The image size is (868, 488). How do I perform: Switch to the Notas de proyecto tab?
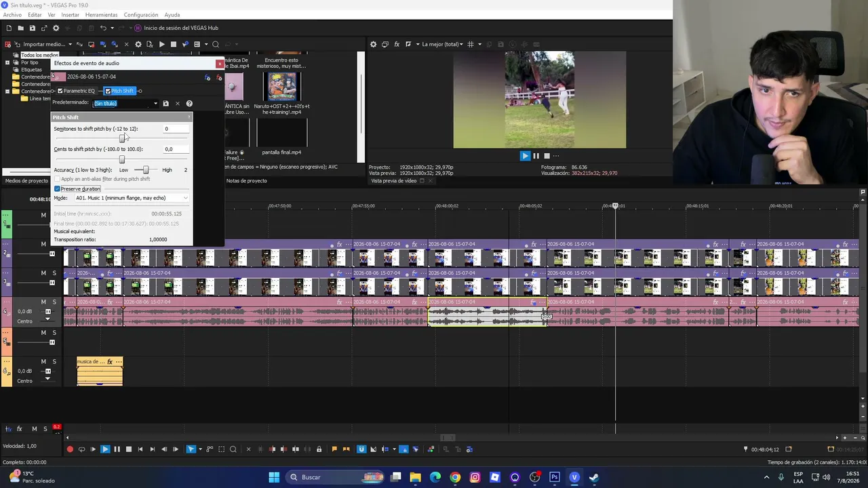247,181
